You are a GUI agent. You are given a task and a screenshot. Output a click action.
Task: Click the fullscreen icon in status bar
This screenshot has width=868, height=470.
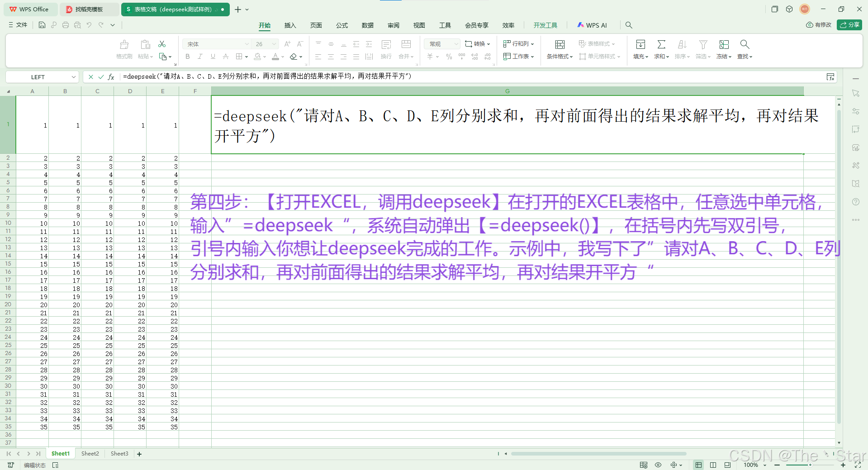click(x=858, y=465)
